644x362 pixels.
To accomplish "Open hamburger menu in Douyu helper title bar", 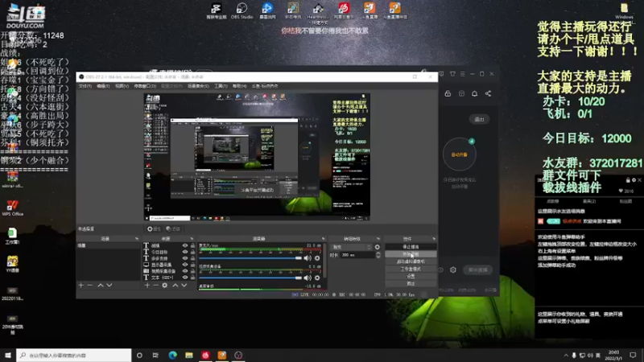I will pos(462,74).
